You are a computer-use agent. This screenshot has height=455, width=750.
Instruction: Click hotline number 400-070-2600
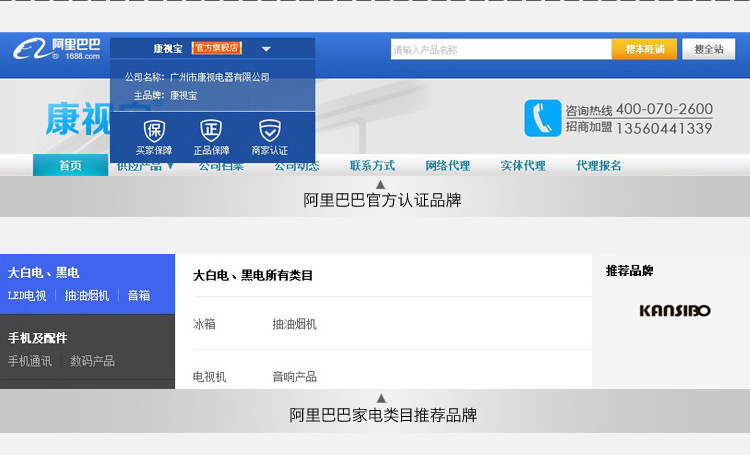coord(664,109)
